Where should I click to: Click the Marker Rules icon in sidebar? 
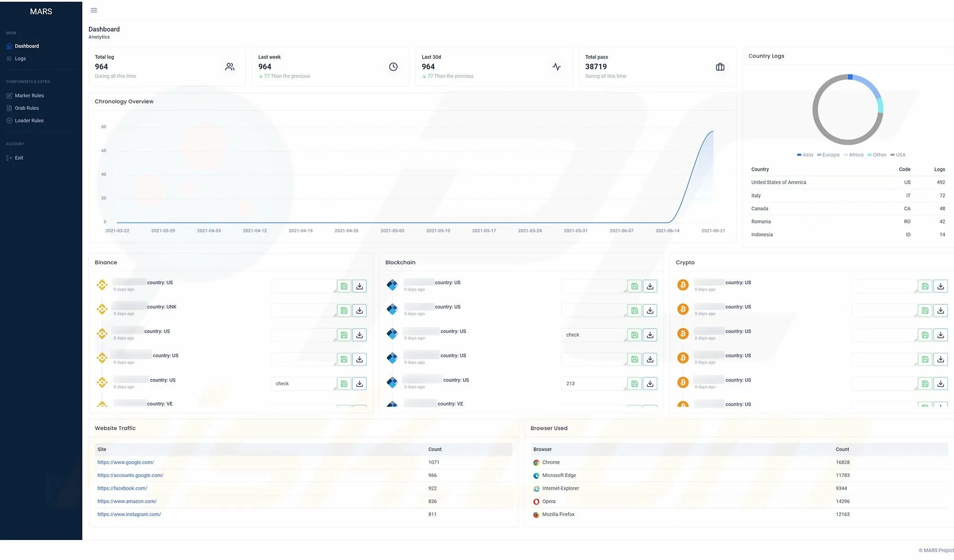click(x=9, y=95)
